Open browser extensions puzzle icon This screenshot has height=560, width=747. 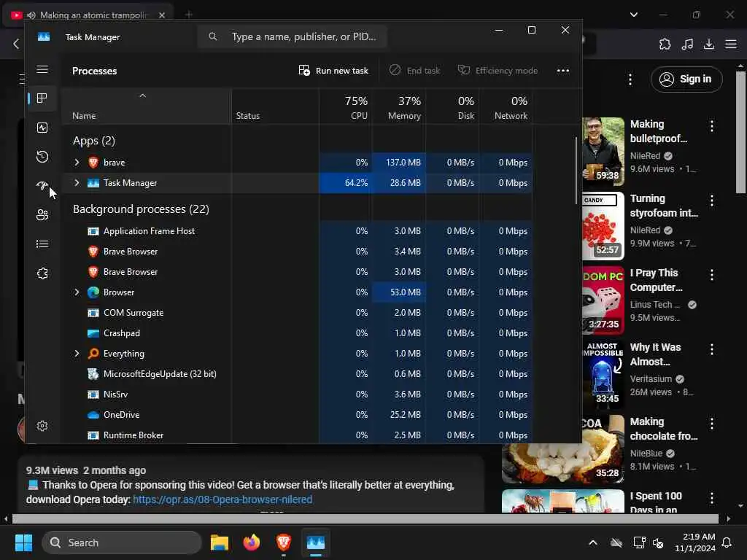(665, 44)
